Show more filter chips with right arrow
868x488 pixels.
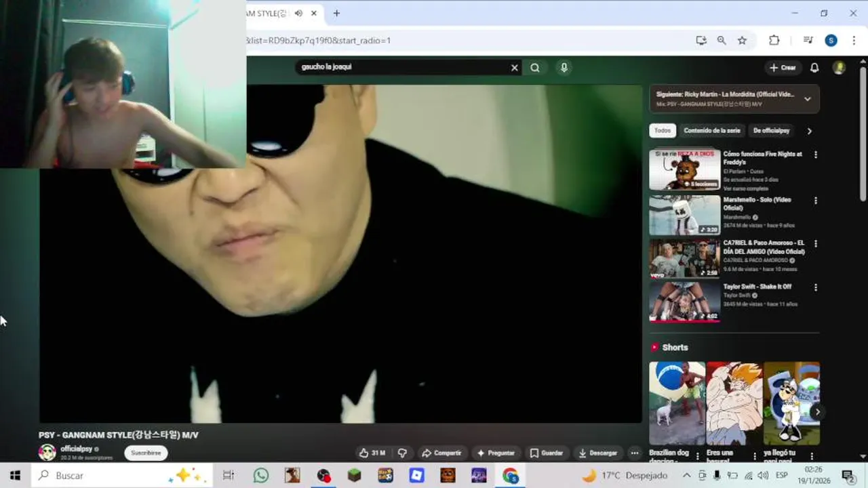point(809,131)
